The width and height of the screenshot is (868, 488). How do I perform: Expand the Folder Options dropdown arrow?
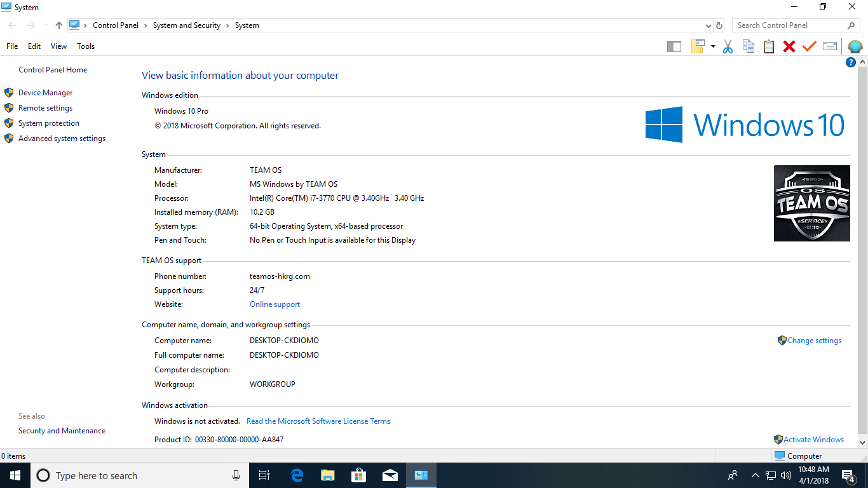713,46
